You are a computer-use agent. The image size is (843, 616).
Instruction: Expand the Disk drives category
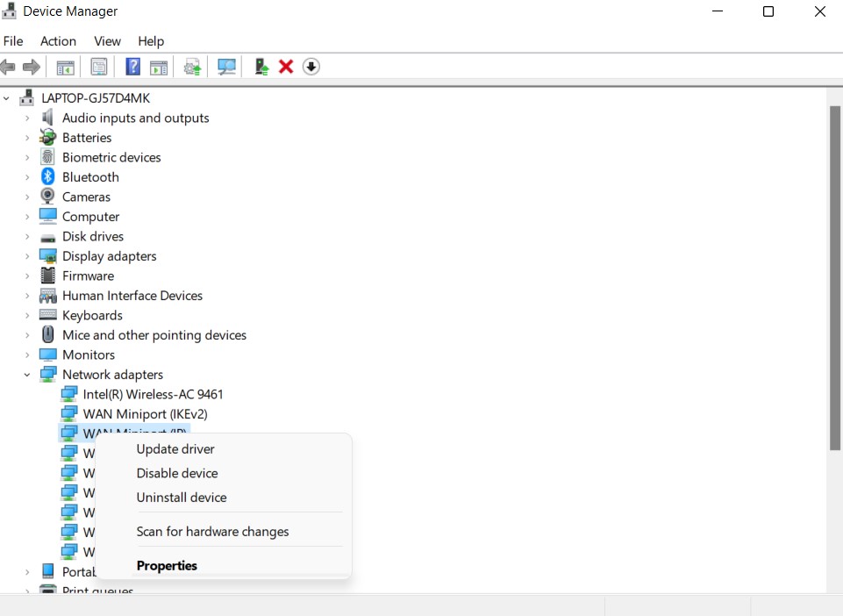point(27,237)
